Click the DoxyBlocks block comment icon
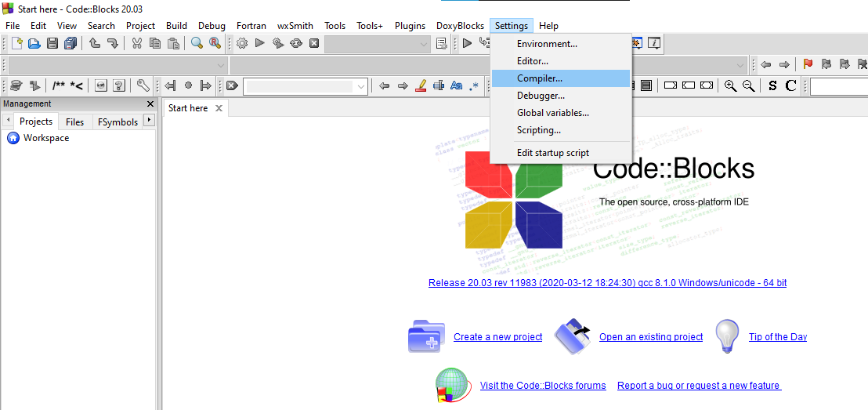The image size is (868, 410). click(x=60, y=86)
